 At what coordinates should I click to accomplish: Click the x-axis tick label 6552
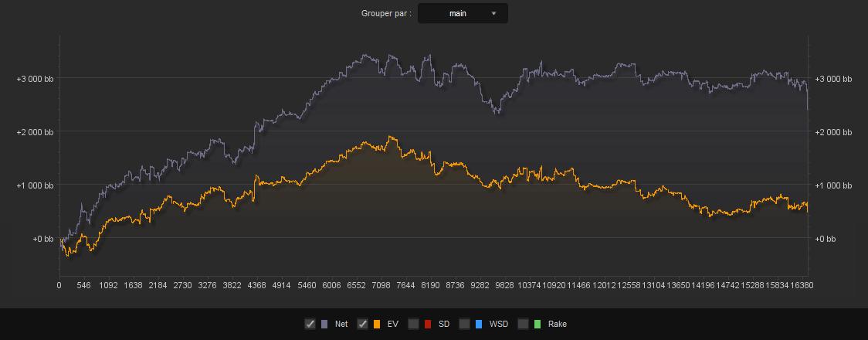click(x=357, y=286)
